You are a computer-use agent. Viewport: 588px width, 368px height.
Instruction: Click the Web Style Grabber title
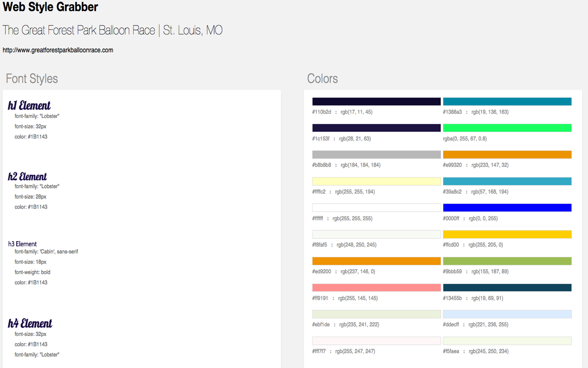50,7
